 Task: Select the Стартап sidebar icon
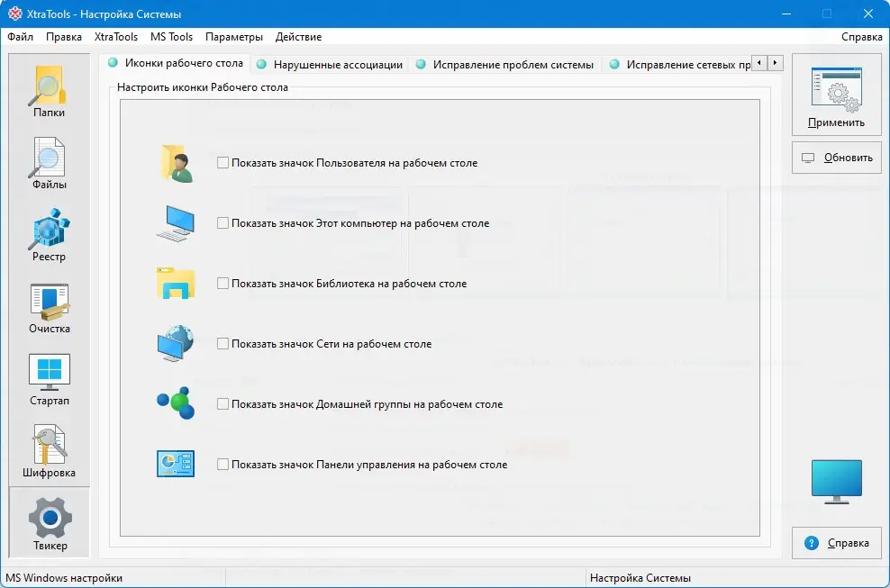tap(49, 380)
